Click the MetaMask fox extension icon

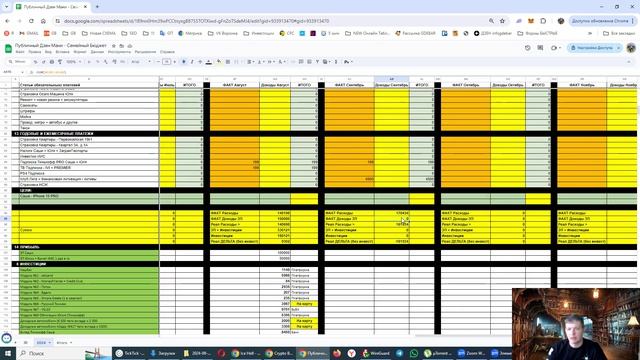click(x=531, y=21)
